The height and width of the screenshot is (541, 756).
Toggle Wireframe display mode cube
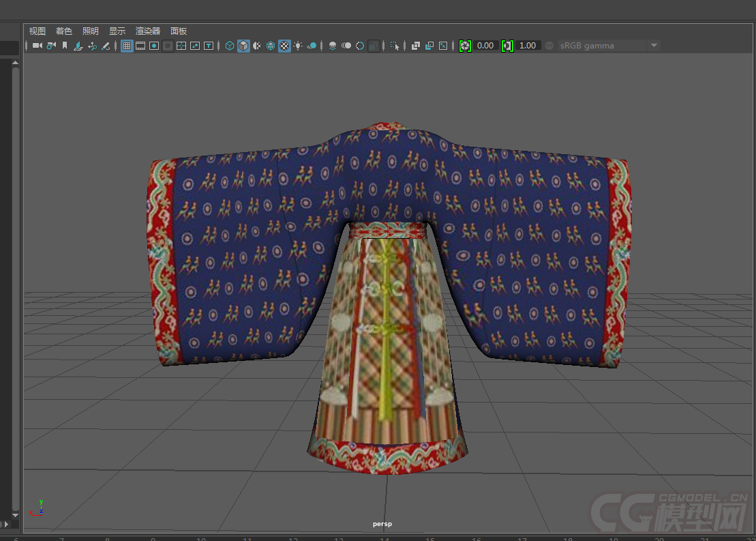(230, 46)
